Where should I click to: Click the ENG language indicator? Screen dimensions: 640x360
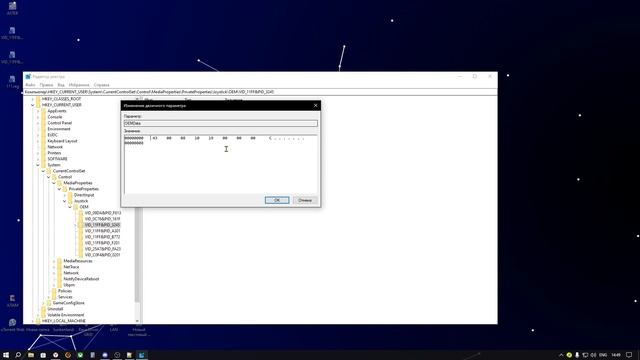[603, 355]
